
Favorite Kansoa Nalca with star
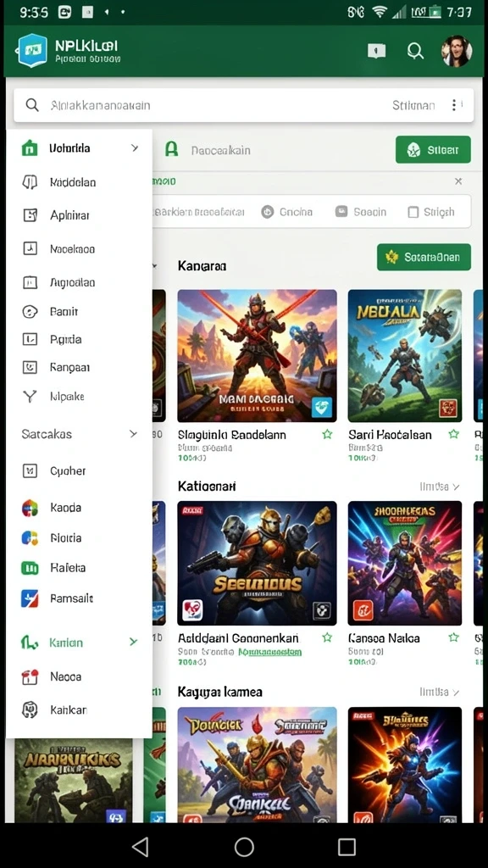click(454, 637)
